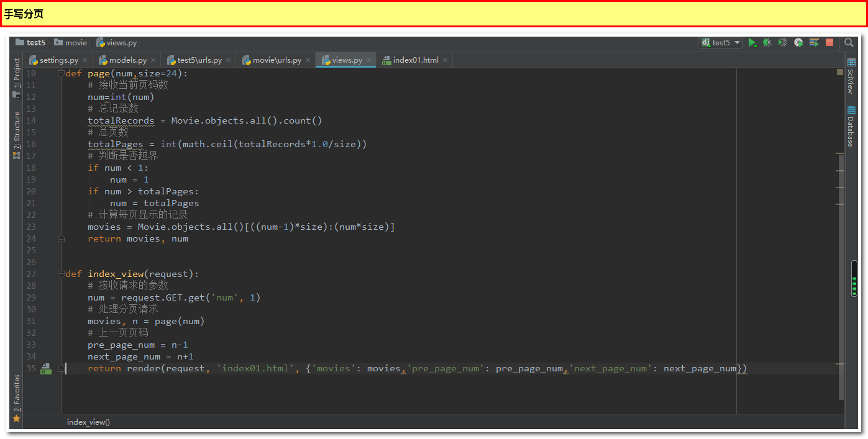The width and height of the screenshot is (868, 439).
Task: Click 'num=int(num)' on line 12
Action: coord(121,97)
